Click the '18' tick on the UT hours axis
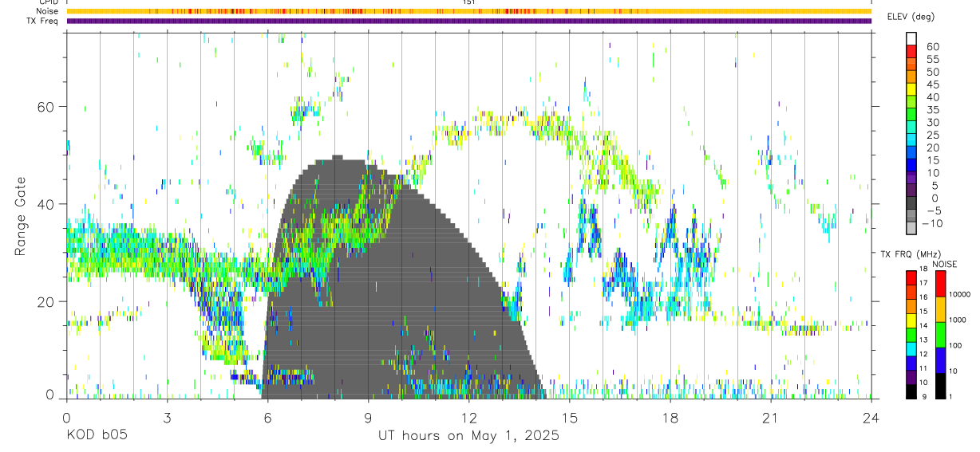This screenshot has height=452, width=980. click(670, 418)
